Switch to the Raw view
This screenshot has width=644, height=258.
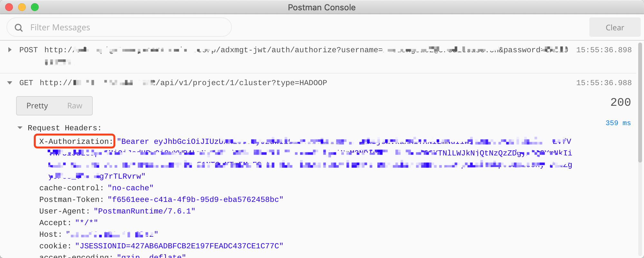[x=75, y=105]
